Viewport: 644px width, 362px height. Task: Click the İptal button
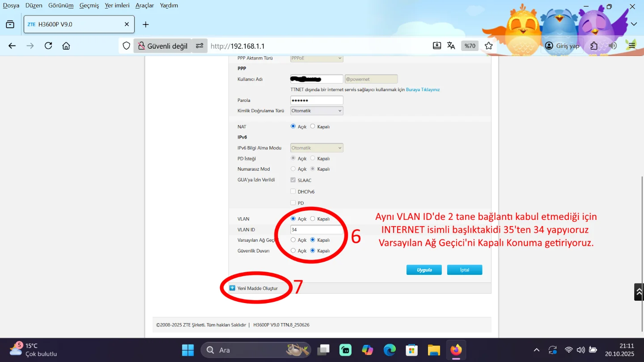click(465, 270)
